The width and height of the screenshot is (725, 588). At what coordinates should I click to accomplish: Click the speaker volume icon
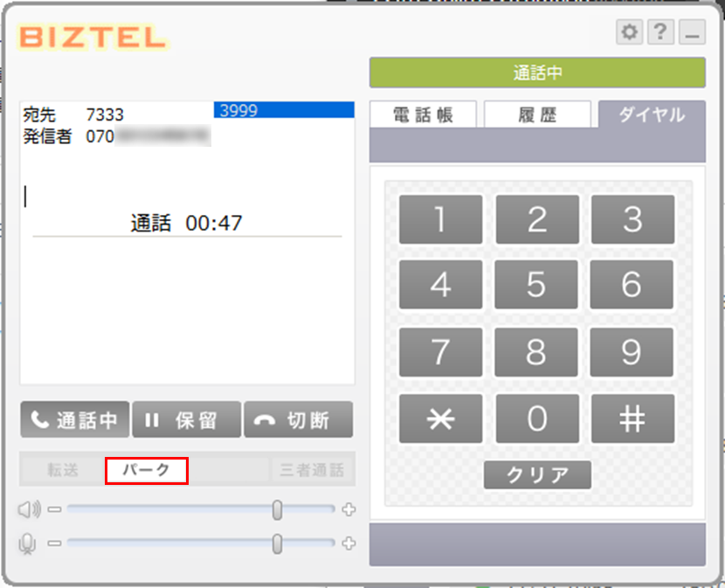click(x=29, y=509)
